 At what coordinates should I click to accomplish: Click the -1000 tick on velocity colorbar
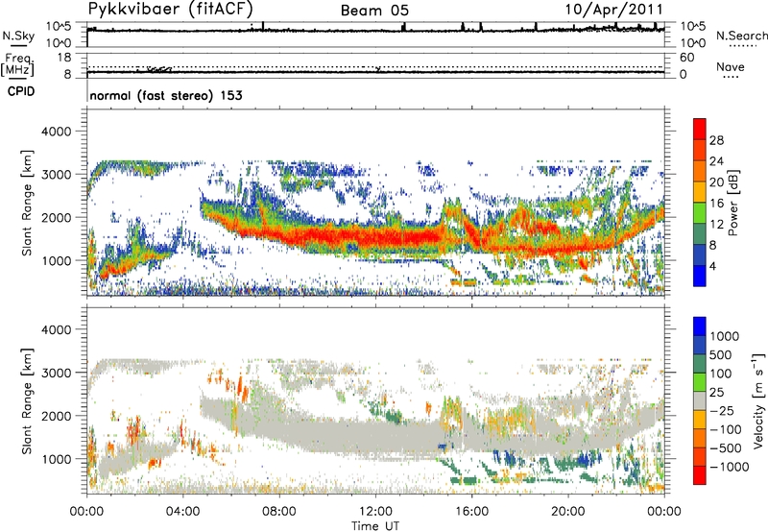click(729, 467)
